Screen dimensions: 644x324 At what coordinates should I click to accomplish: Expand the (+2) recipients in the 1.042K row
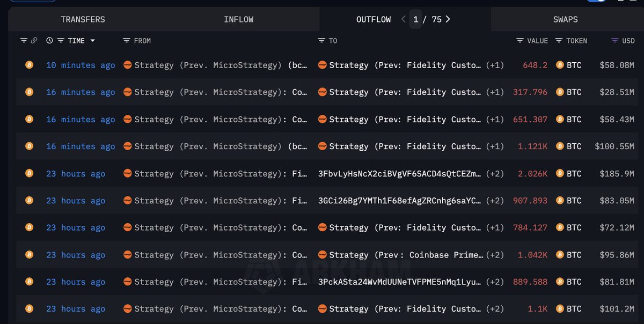[495, 254]
